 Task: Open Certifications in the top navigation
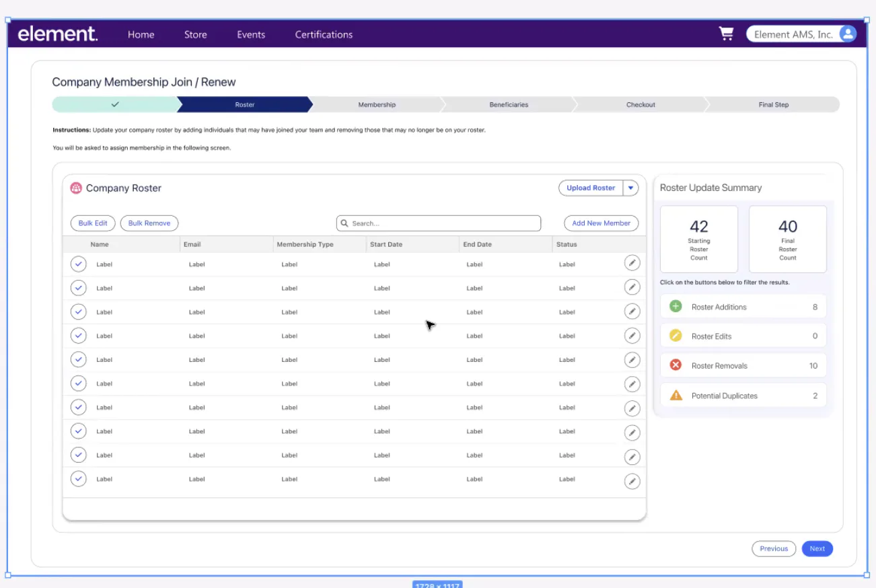pos(324,34)
